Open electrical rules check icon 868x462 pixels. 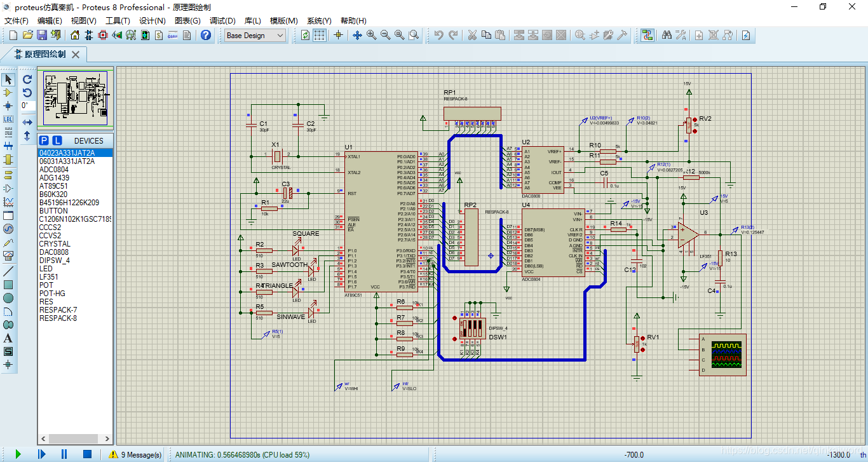[746, 36]
